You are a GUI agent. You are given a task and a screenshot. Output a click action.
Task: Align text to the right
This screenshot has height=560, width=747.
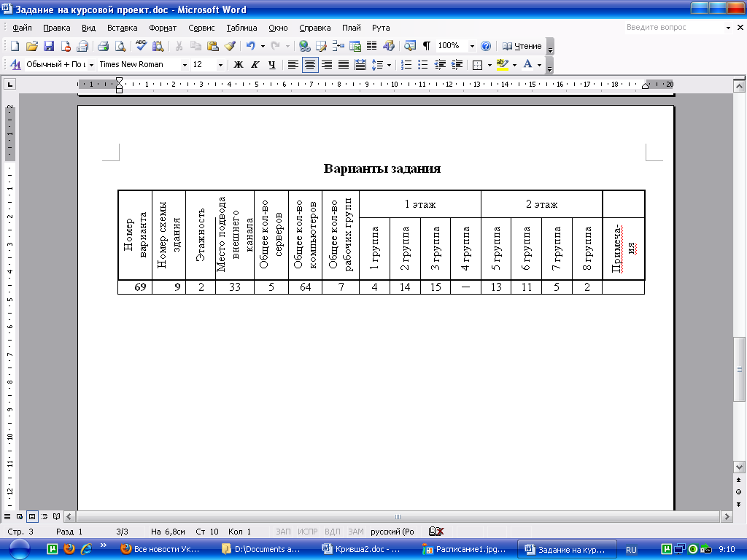[327, 65]
